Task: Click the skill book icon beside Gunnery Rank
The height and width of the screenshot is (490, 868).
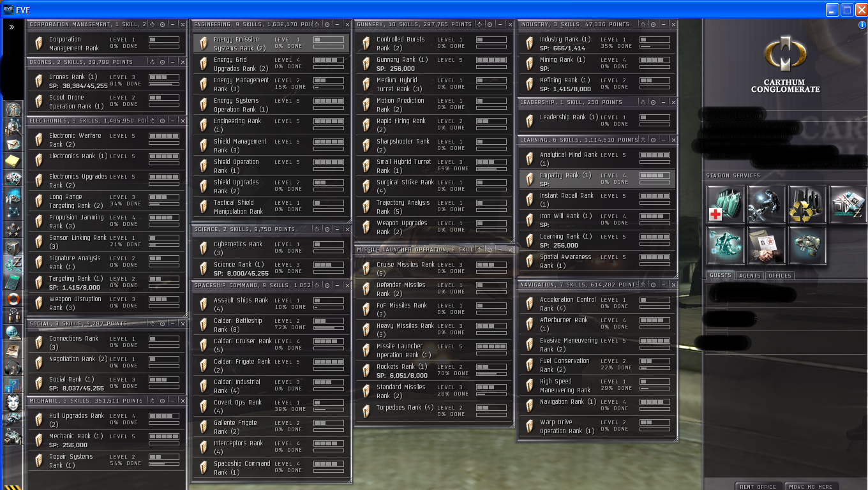Action: (366, 63)
